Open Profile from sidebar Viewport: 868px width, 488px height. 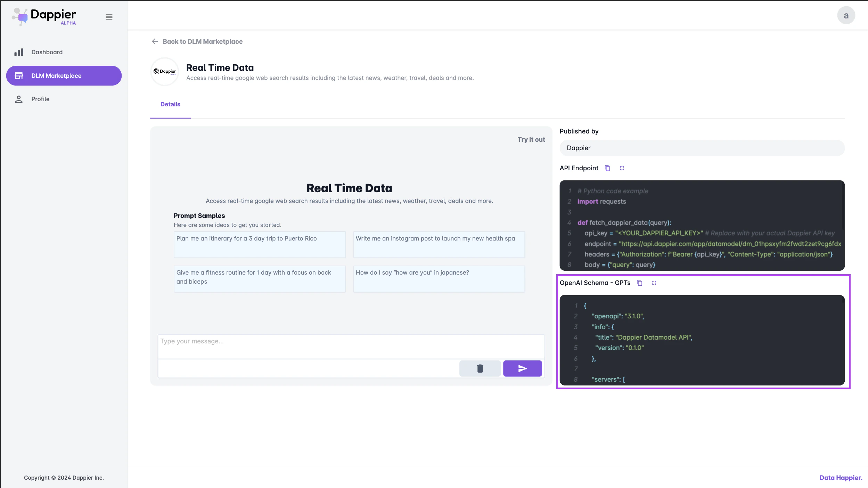tap(64, 99)
